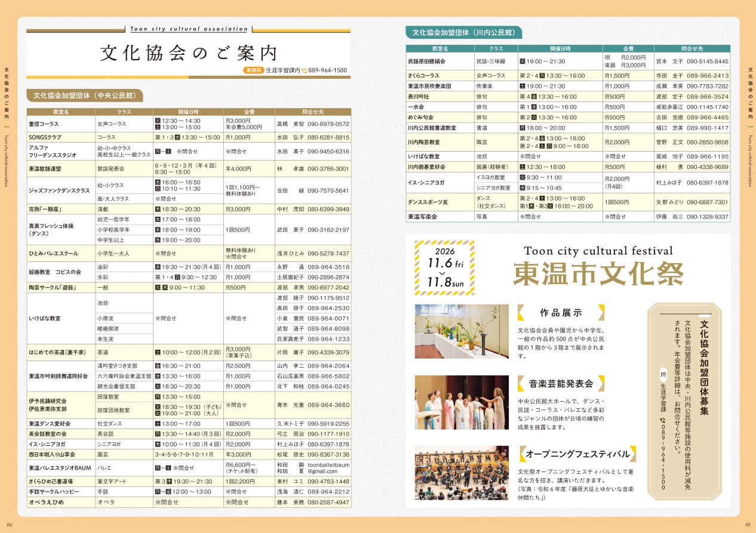Select 西日本斑入り山草会 entry
Image resolution: width=756 pixels, height=533 pixels.
click(x=53, y=455)
